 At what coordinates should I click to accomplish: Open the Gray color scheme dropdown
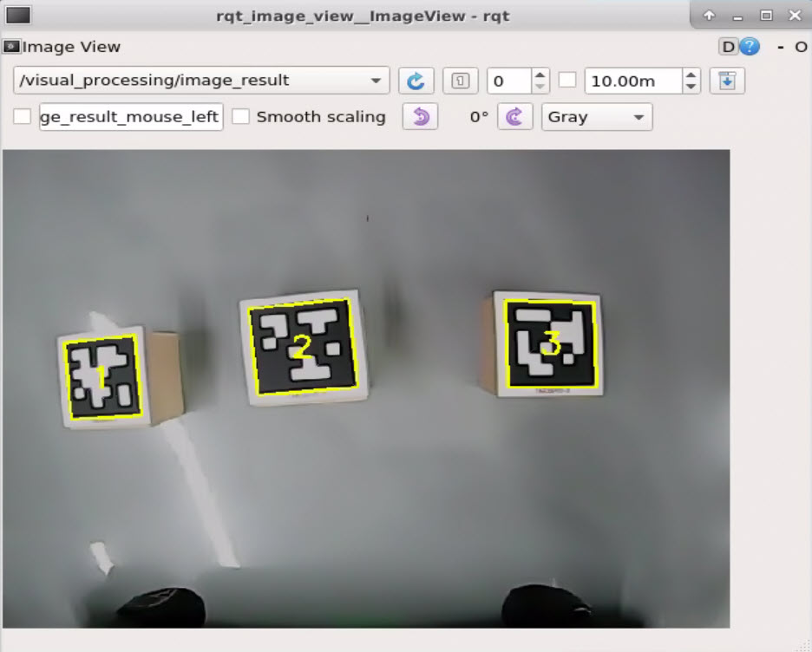(597, 116)
